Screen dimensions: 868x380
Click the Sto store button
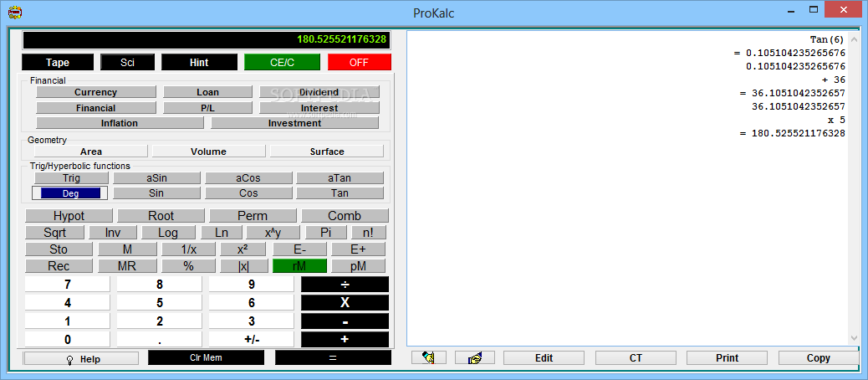[59, 249]
